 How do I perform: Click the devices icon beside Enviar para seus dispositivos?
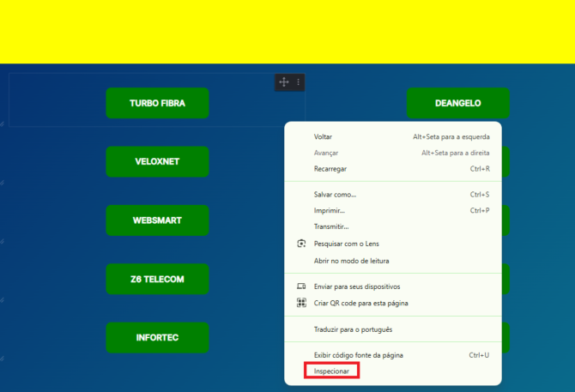[301, 286]
